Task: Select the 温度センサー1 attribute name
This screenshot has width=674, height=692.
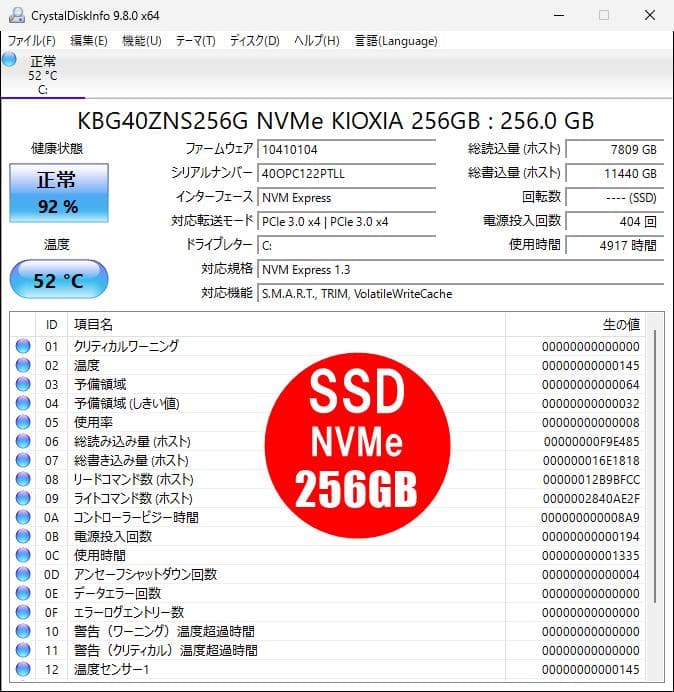Action: [112, 669]
